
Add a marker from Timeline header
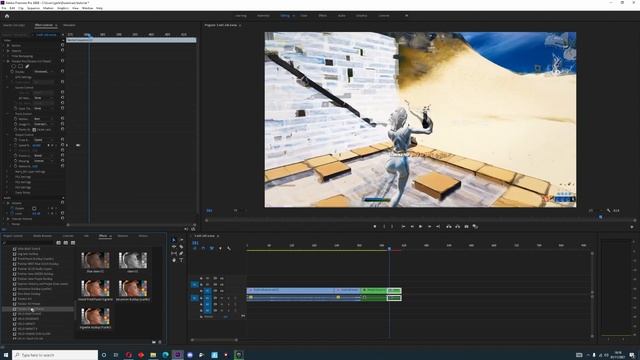tap(220, 248)
